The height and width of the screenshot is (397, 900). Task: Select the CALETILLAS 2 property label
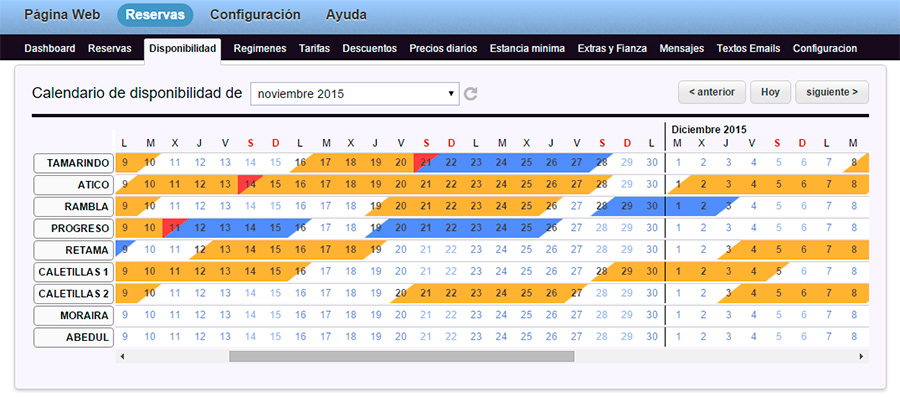[x=72, y=294]
